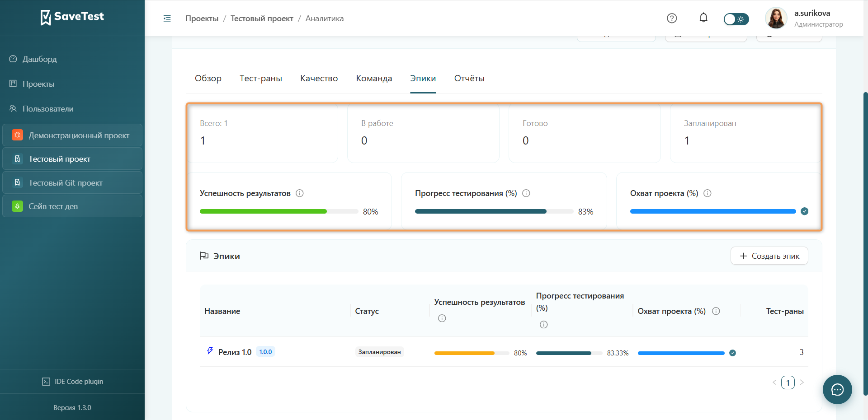Select Демонстрационный проект in the sidebar
The width and height of the screenshot is (868, 420).
click(x=72, y=135)
